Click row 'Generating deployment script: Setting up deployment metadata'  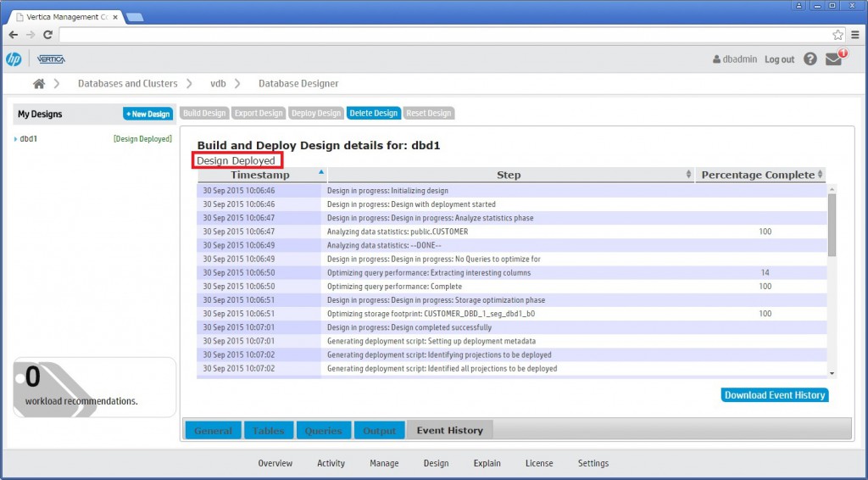pos(511,341)
